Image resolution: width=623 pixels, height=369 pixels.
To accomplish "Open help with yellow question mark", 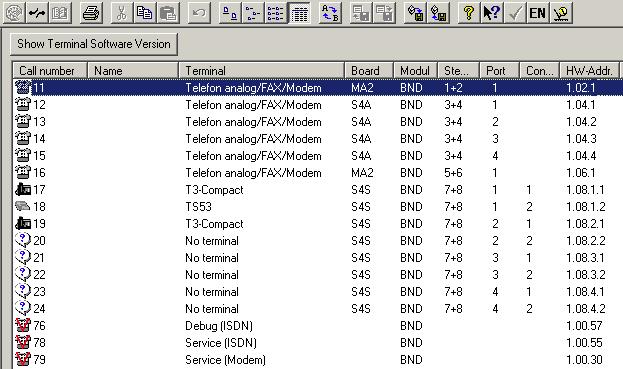I will coord(468,13).
